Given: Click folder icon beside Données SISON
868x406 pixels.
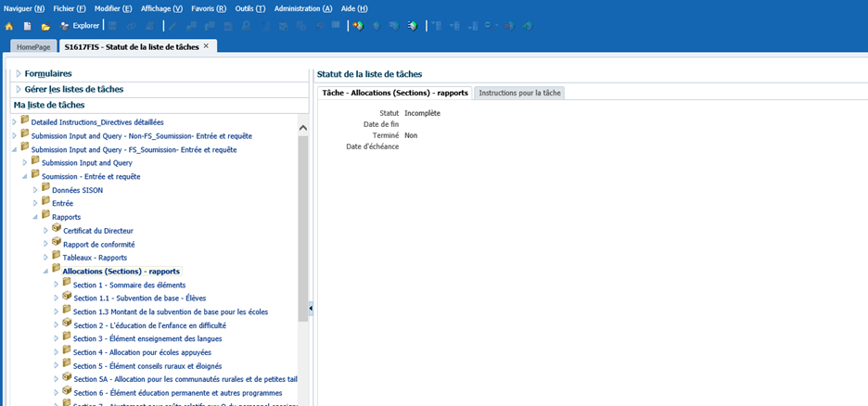Looking at the screenshot, I should pos(46,187).
